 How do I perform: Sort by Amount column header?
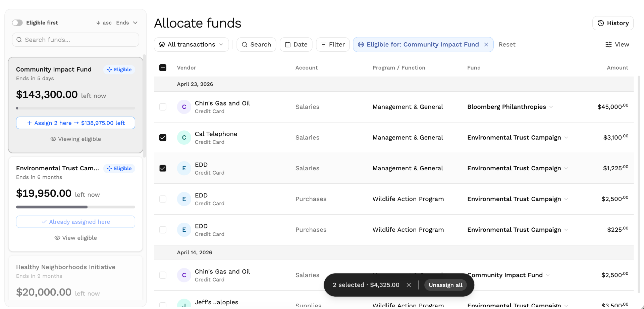point(618,68)
